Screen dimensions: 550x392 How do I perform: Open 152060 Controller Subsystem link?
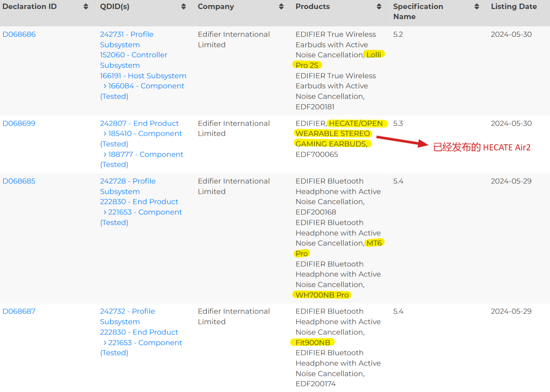point(133,55)
